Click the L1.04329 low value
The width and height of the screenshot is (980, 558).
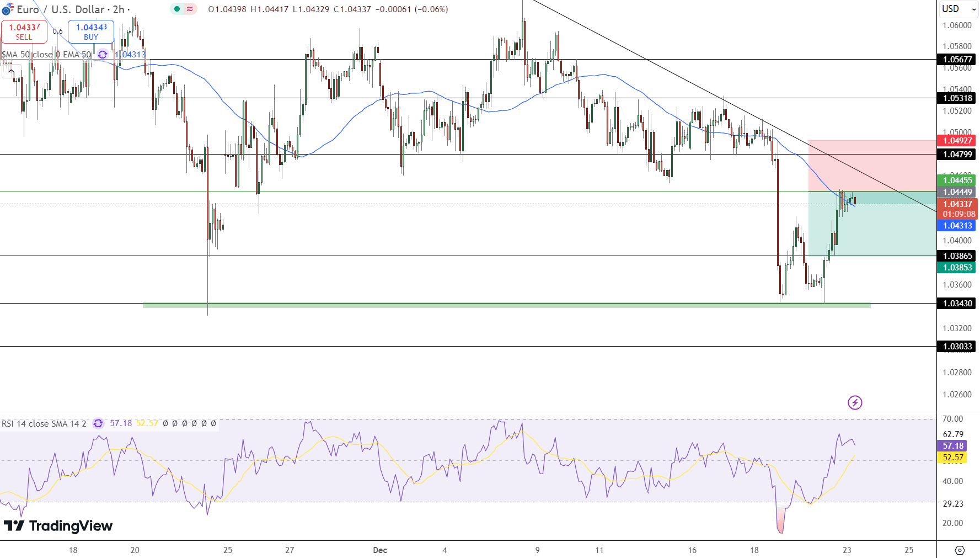pyautogui.click(x=311, y=9)
